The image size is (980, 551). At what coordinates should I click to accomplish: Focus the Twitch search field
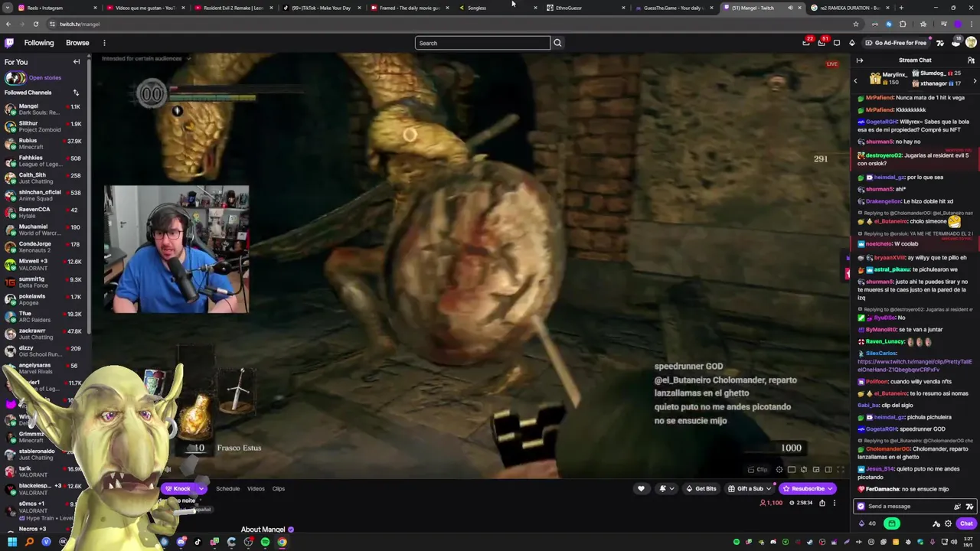coord(482,43)
